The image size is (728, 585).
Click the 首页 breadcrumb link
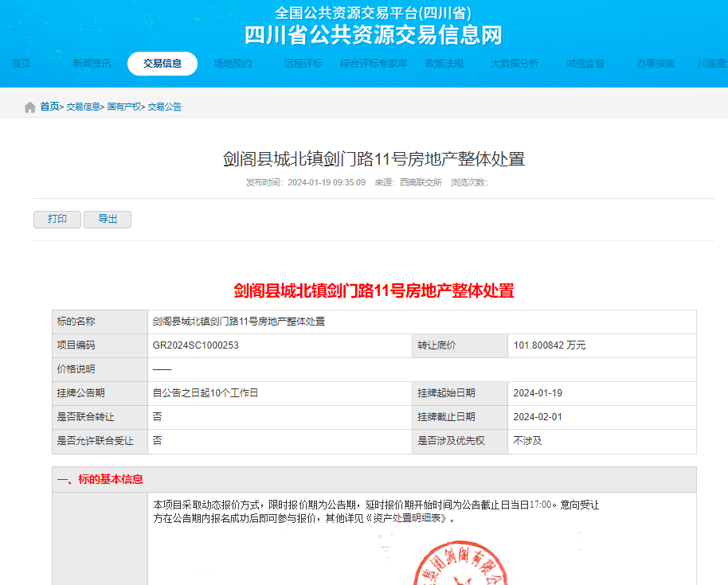pos(49,107)
